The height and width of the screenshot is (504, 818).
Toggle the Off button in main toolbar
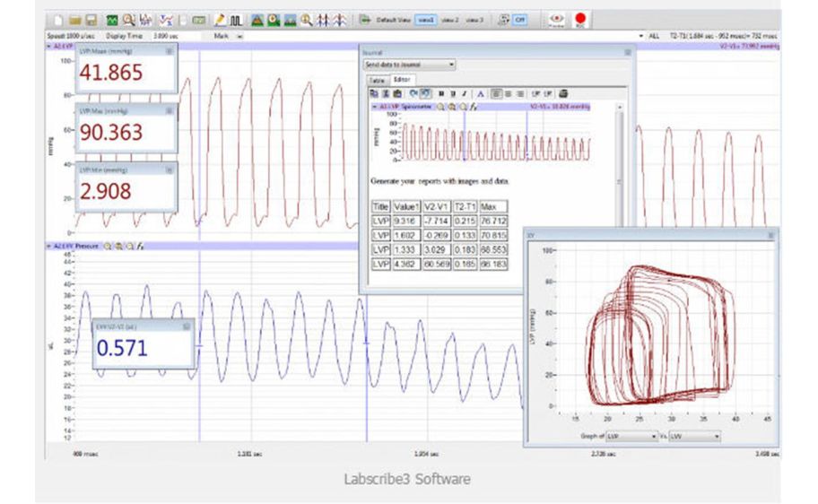(519, 19)
